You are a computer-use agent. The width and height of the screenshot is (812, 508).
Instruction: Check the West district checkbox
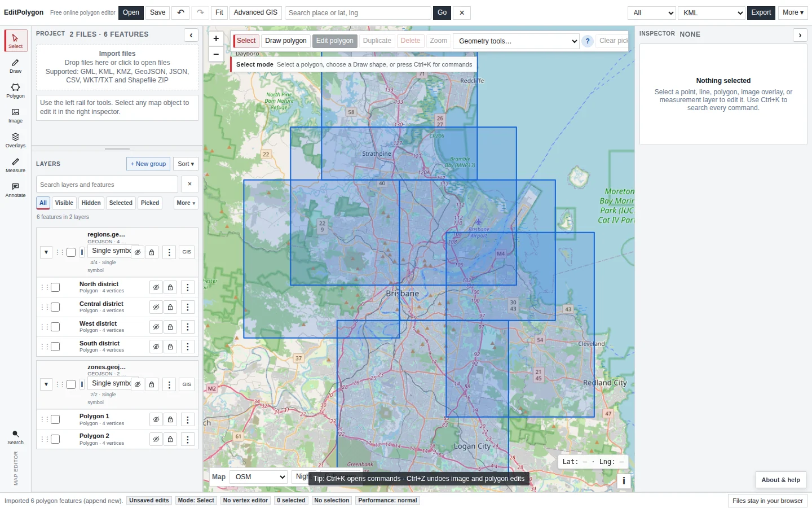point(55,327)
